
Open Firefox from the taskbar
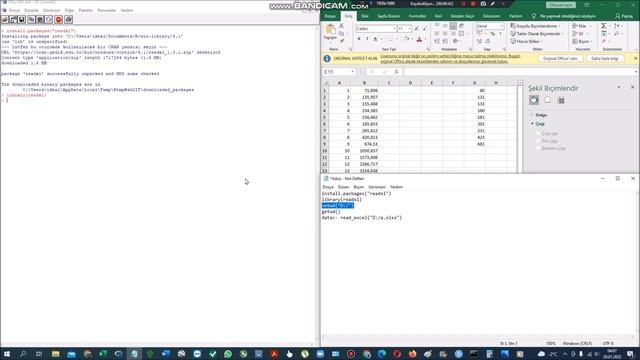point(412,354)
